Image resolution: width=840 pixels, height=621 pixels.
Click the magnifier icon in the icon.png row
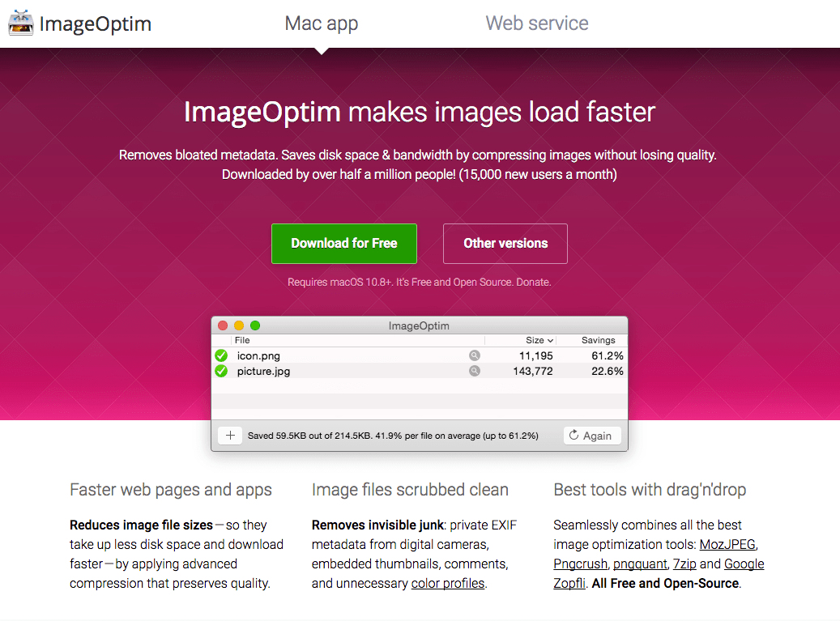click(x=475, y=355)
